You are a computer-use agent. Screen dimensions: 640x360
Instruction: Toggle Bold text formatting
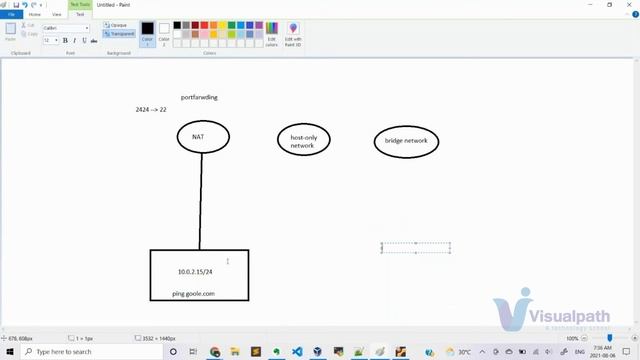click(65, 40)
